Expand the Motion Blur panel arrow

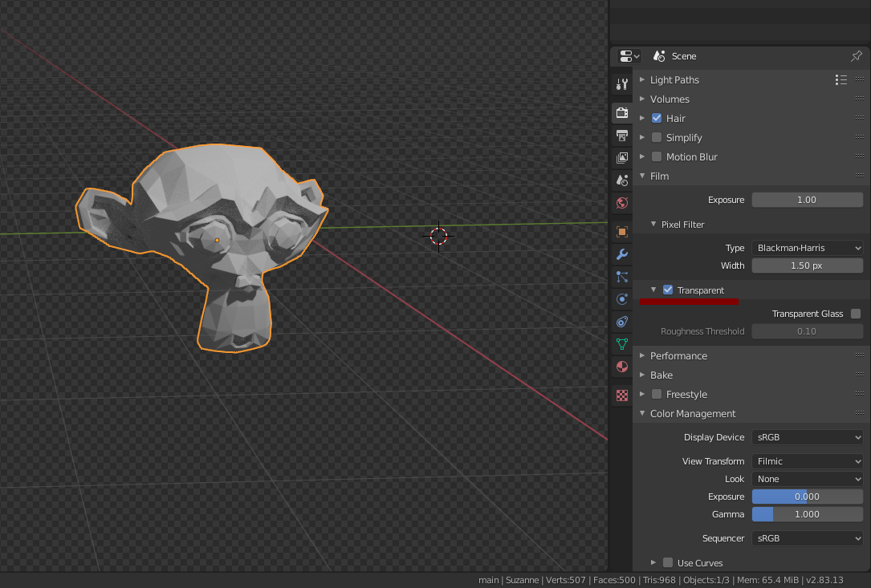click(x=642, y=156)
